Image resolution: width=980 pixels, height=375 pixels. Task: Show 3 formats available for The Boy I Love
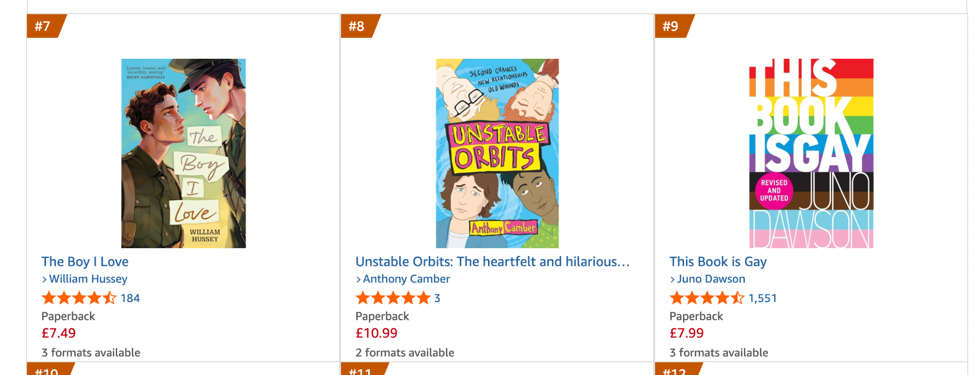tap(91, 352)
